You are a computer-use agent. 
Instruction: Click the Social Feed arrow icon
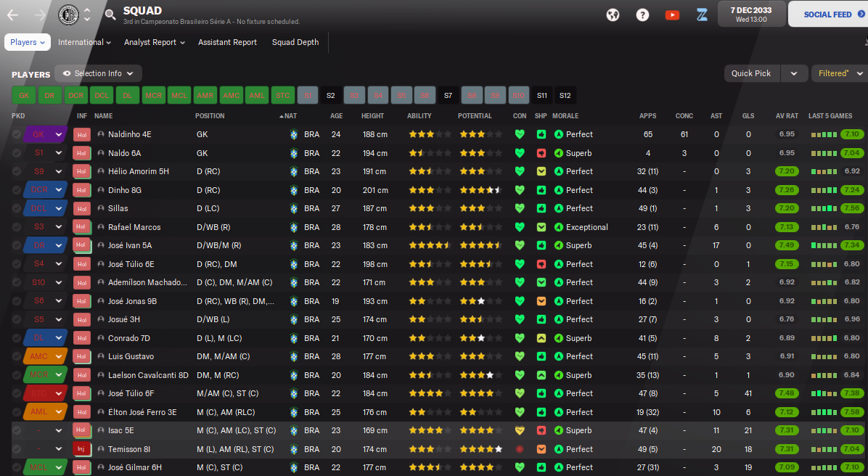tap(861, 15)
